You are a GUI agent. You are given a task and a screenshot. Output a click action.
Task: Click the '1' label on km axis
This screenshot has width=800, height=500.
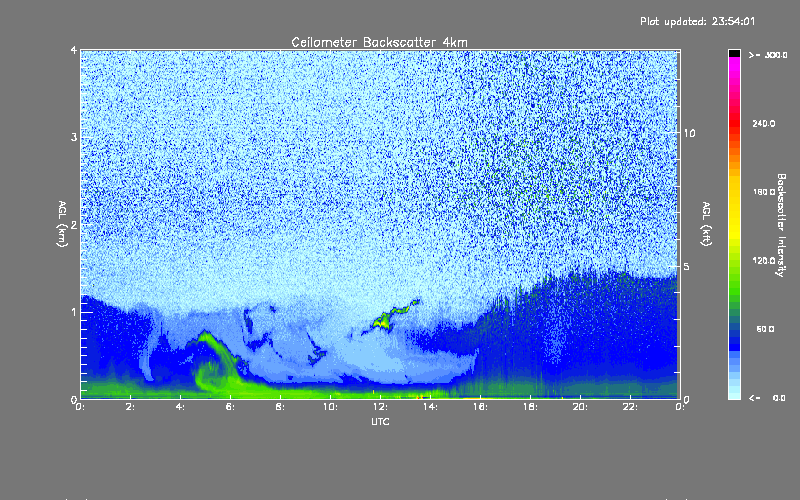click(74, 312)
